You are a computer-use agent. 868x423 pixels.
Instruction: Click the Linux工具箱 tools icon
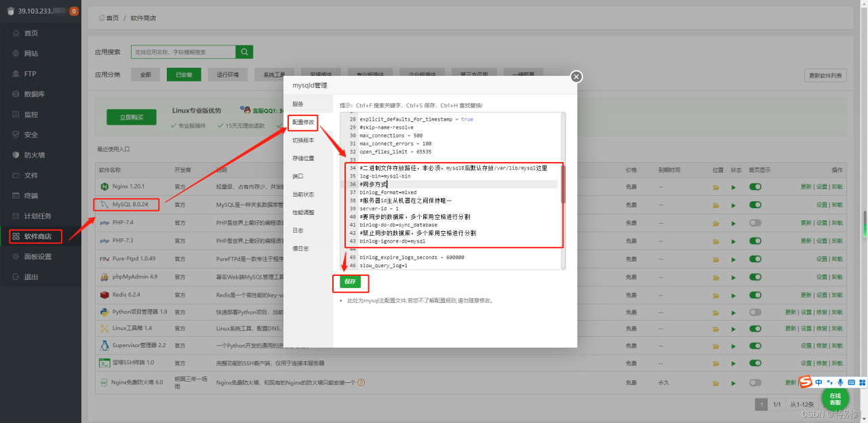click(104, 328)
